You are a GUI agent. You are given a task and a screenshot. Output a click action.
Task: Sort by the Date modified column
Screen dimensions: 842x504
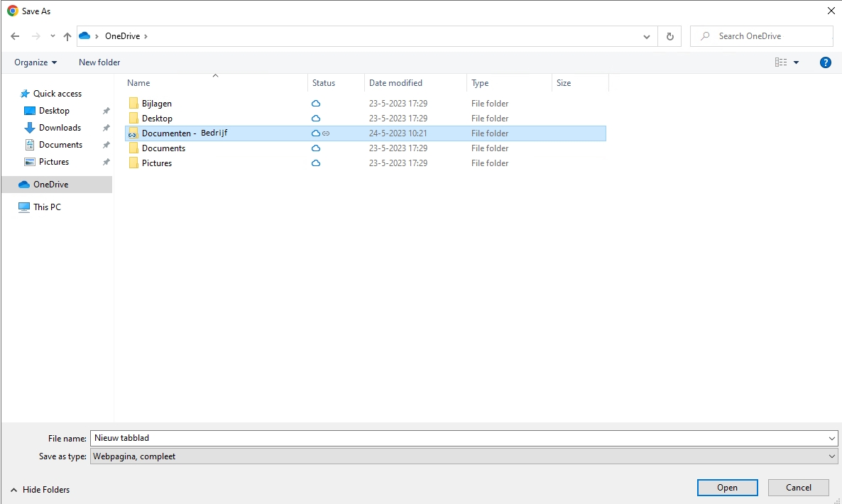pos(395,83)
